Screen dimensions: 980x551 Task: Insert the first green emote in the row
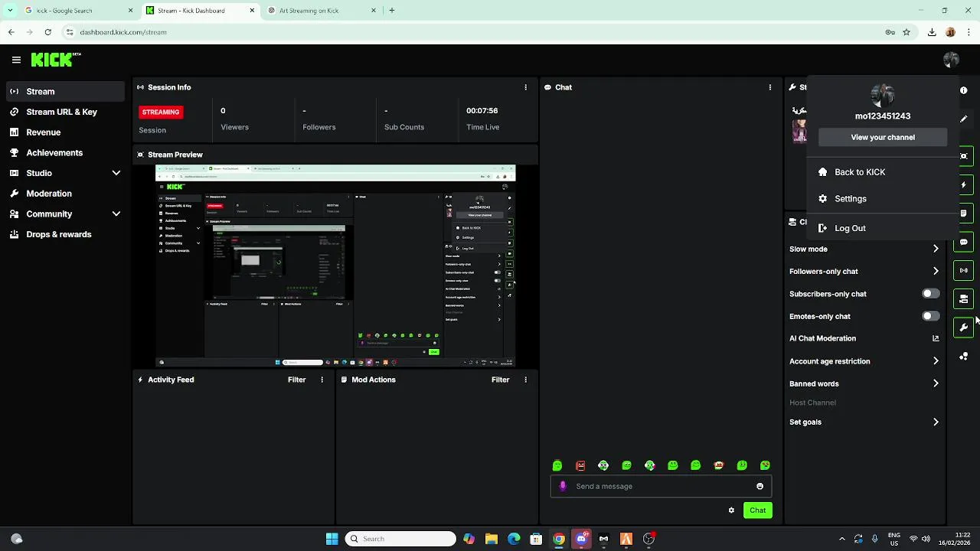tap(557, 465)
